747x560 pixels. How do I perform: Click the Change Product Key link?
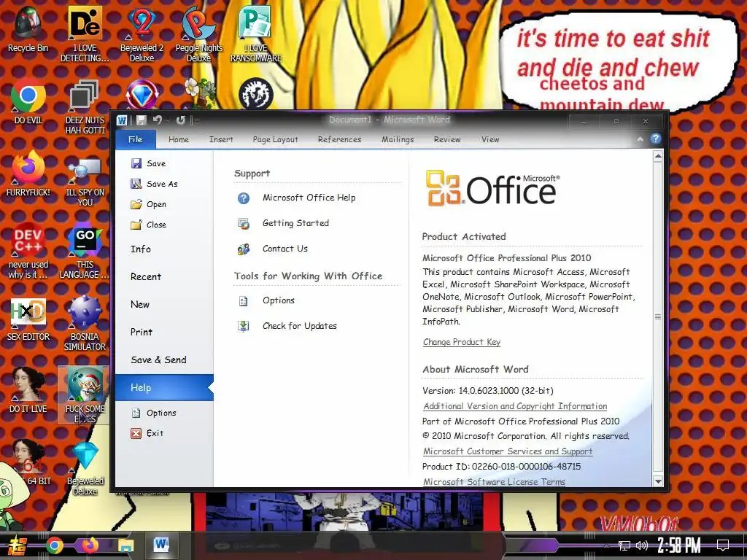tap(462, 342)
